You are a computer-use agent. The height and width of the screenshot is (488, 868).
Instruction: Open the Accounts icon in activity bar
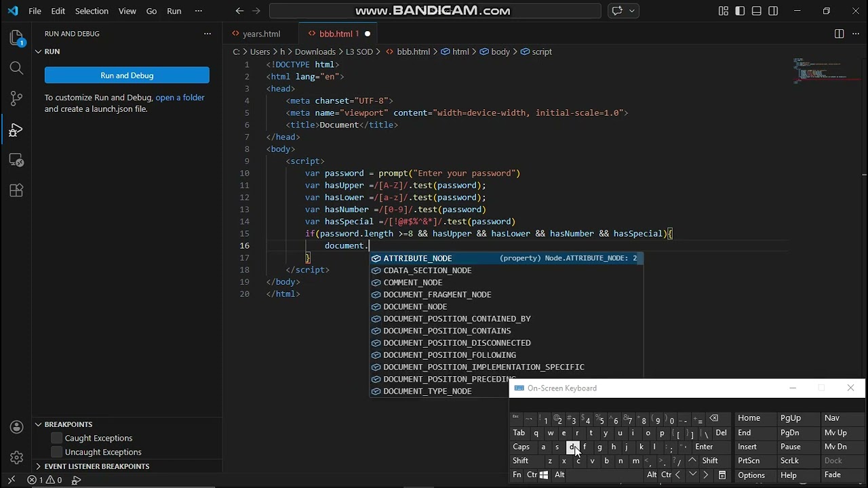click(x=16, y=427)
